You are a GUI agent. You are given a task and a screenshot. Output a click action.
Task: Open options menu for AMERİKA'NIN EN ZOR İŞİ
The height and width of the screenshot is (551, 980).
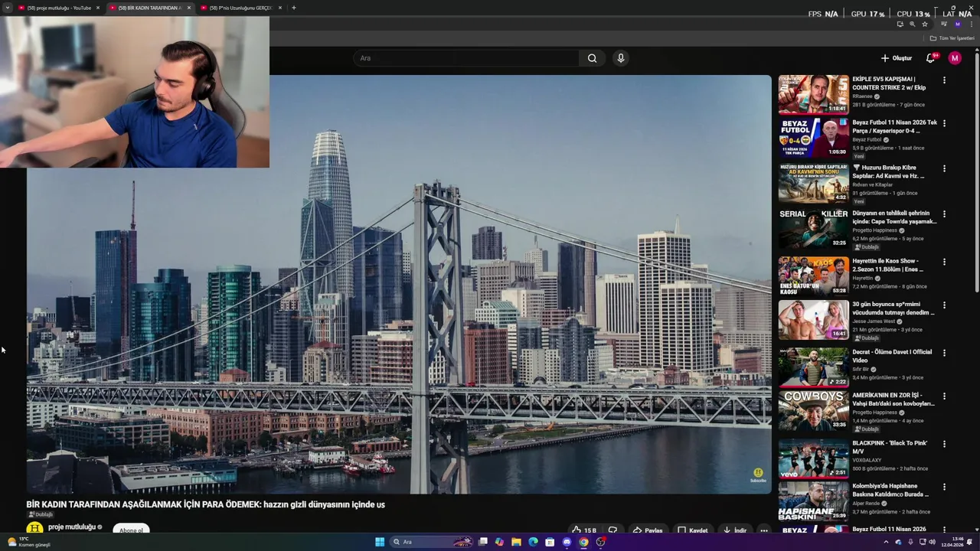(944, 396)
